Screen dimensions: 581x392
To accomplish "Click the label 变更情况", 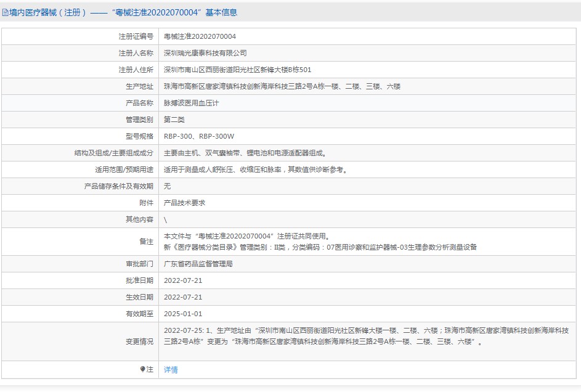I will point(139,341).
